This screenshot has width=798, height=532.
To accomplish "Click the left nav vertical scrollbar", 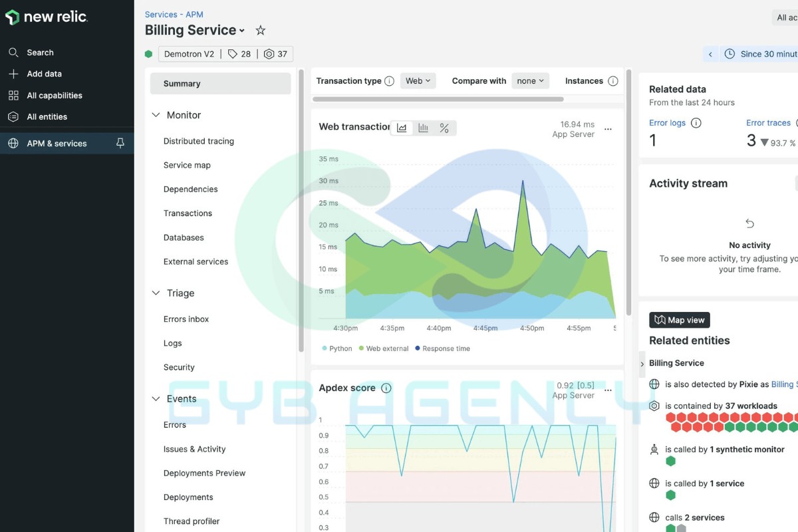I will coord(301,210).
